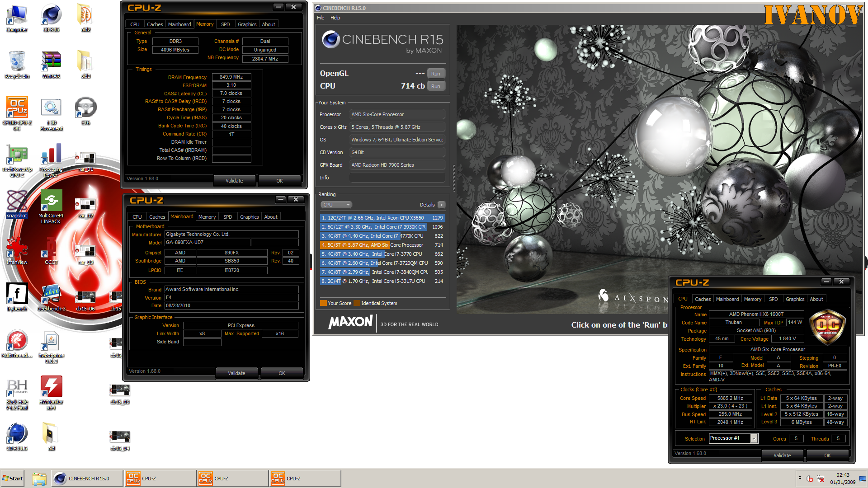Launch TechPowerUp GPU-Z shortcut

click(17, 160)
